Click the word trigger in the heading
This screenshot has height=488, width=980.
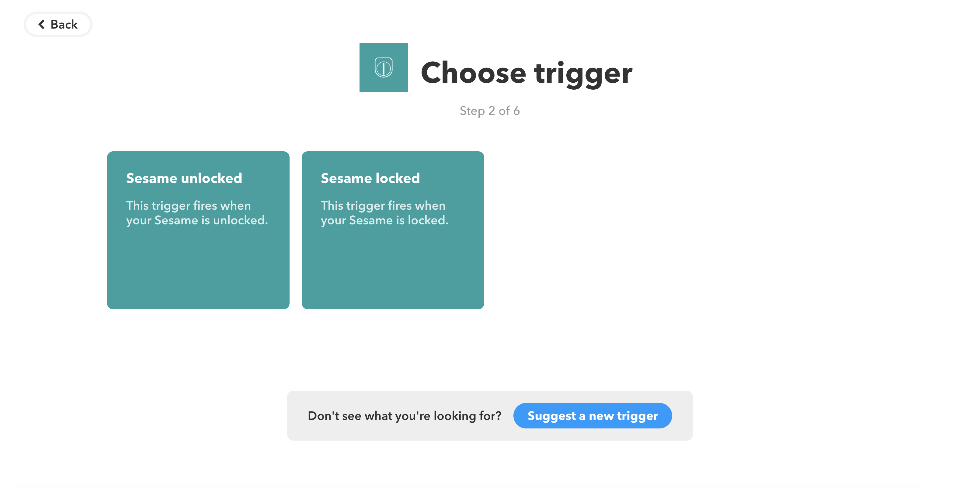pos(583,74)
